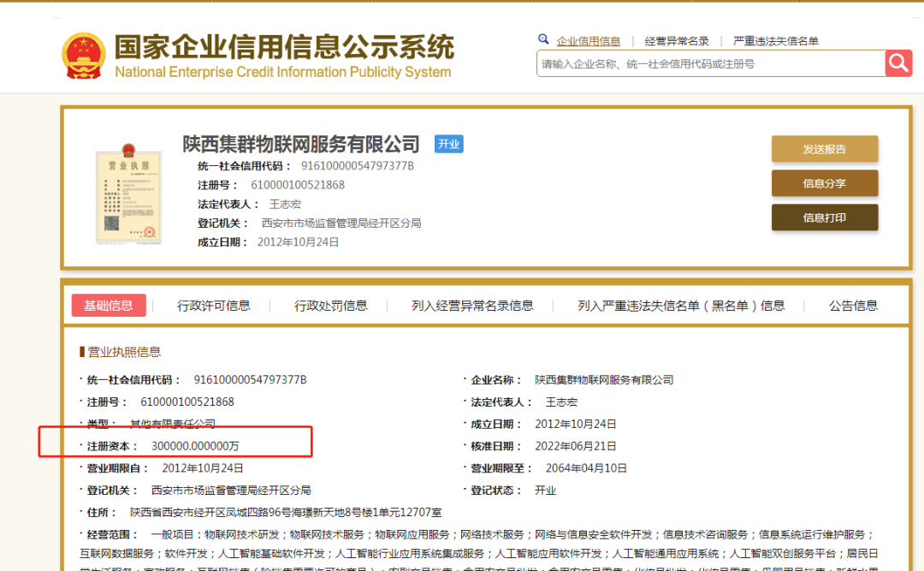Select the 经营异常名录 search category
Viewport: 924px width, 571px height.
point(677,41)
